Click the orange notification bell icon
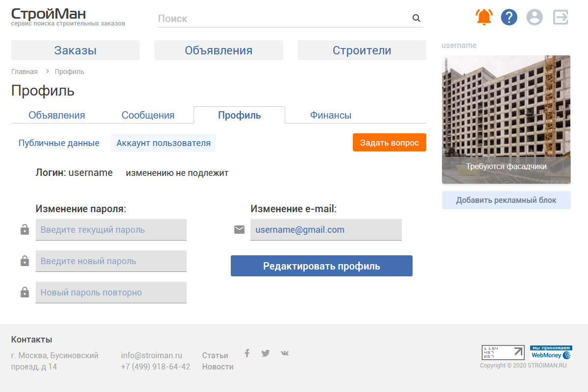The width and height of the screenshot is (588, 392). coord(484,18)
